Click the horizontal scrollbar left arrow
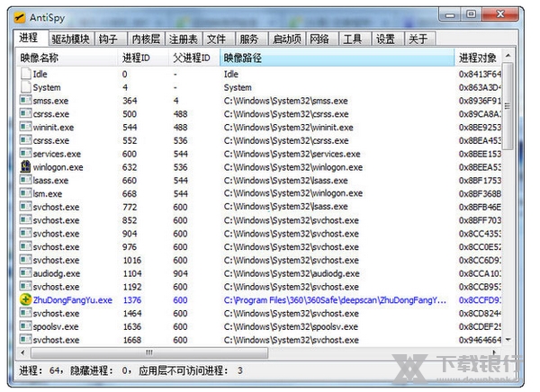This screenshot has width=540, height=392. click(22, 352)
